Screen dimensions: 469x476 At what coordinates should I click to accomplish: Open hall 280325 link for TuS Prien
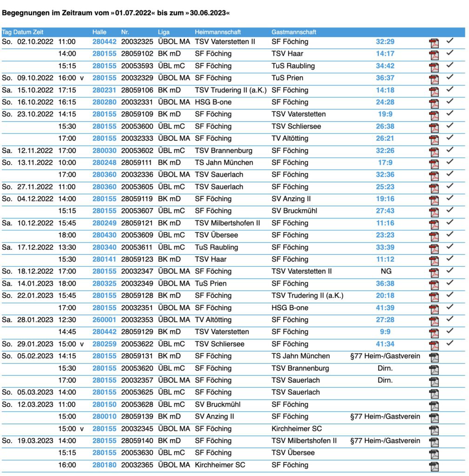[x=104, y=284]
